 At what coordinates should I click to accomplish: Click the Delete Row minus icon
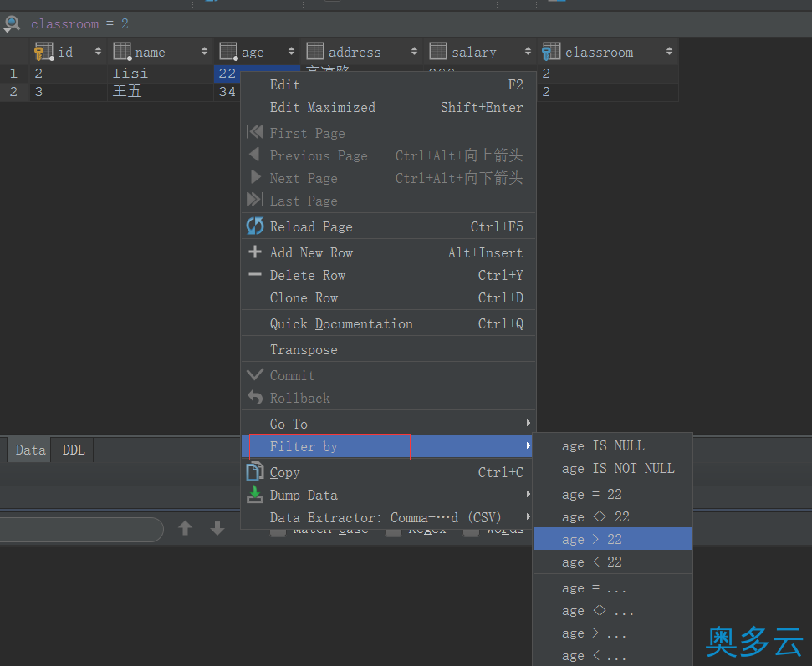[255, 275]
